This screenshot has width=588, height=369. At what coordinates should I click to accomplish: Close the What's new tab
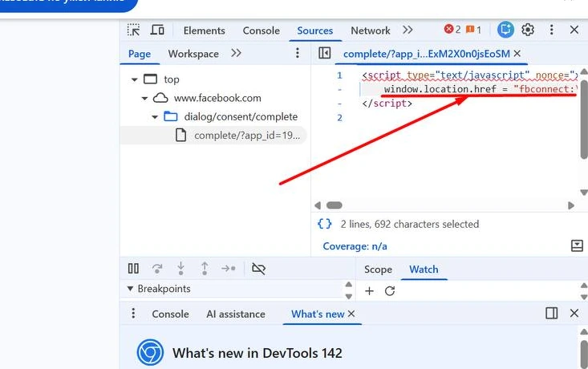click(351, 314)
